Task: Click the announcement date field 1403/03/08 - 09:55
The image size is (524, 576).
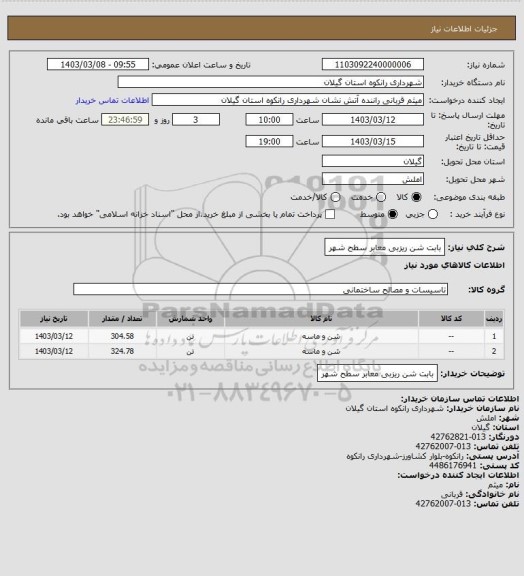Action: tap(98, 65)
